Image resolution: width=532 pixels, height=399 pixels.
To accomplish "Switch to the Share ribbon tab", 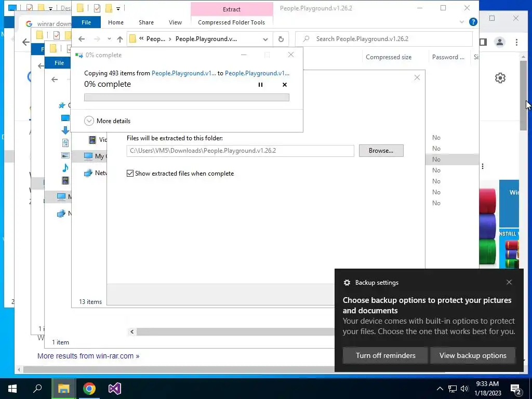I will pyautogui.click(x=146, y=22).
